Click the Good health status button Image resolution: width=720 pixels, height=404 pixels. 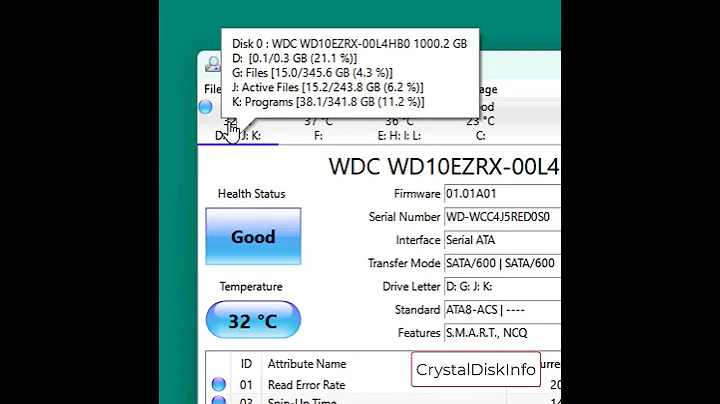pyautogui.click(x=253, y=236)
